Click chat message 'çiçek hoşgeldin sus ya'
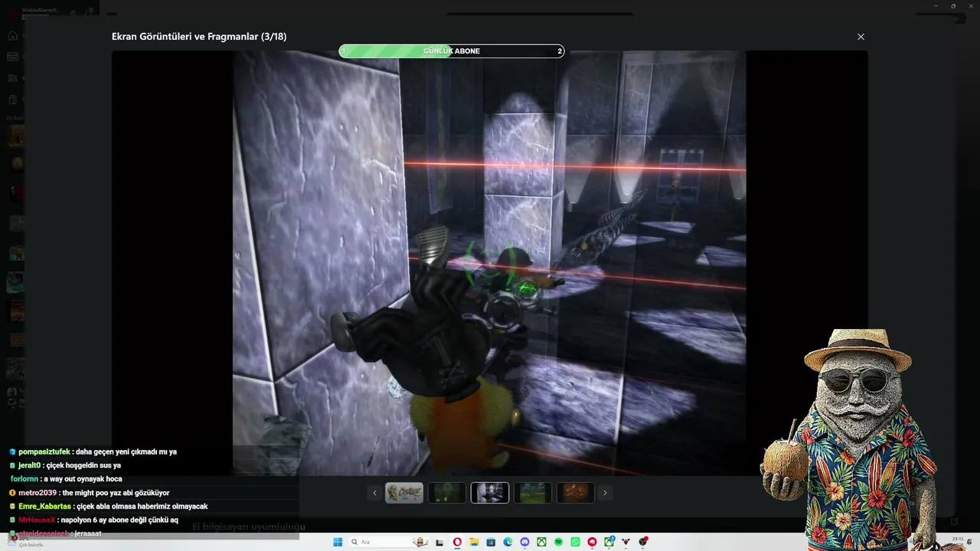Screen dimensions: 980x551 coord(83,465)
